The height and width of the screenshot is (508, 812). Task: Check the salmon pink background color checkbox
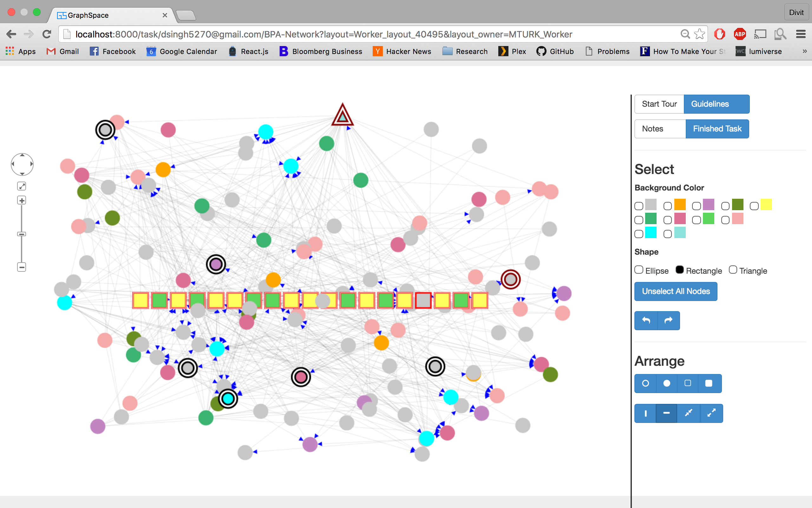click(x=725, y=220)
